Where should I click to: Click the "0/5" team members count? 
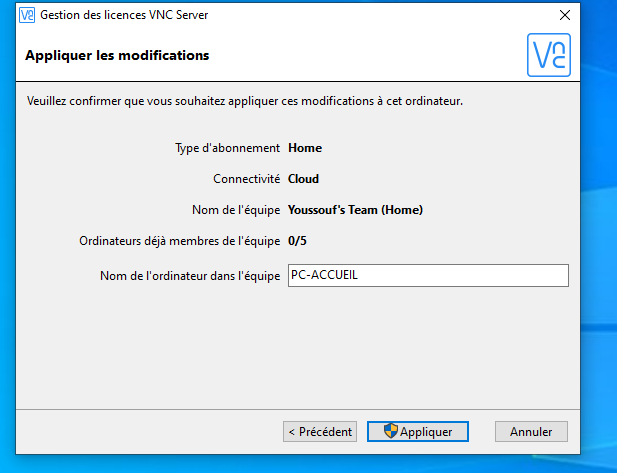point(297,241)
